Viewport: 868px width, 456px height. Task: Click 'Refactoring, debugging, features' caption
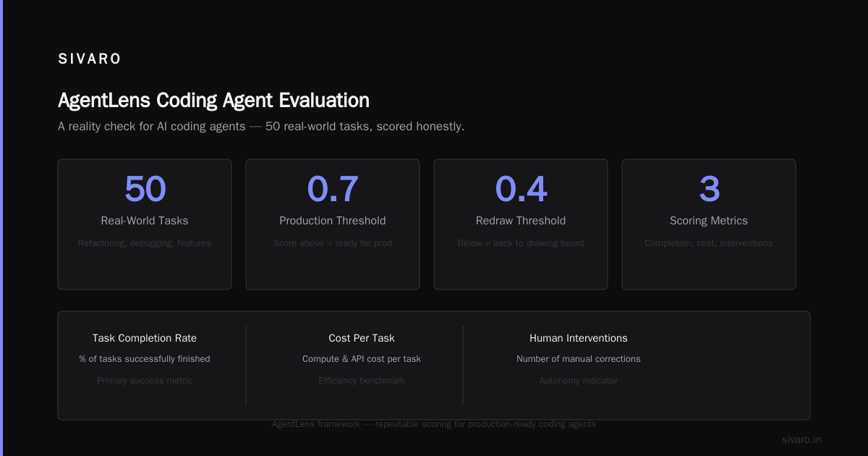tap(145, 243)
